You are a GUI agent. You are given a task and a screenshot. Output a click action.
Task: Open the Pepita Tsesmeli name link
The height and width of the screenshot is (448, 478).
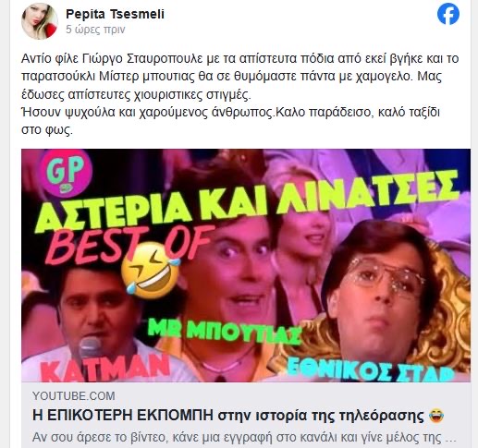[115, 14]
